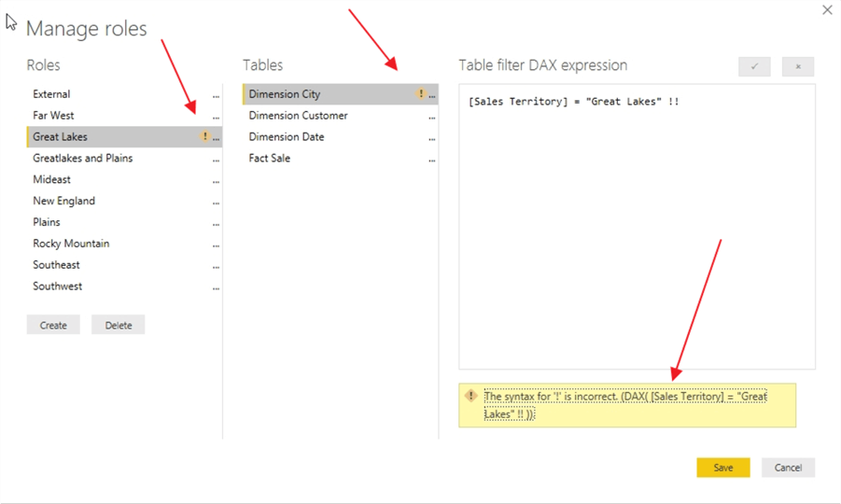Click inside the DAX expression editor

tap(637, 233)
